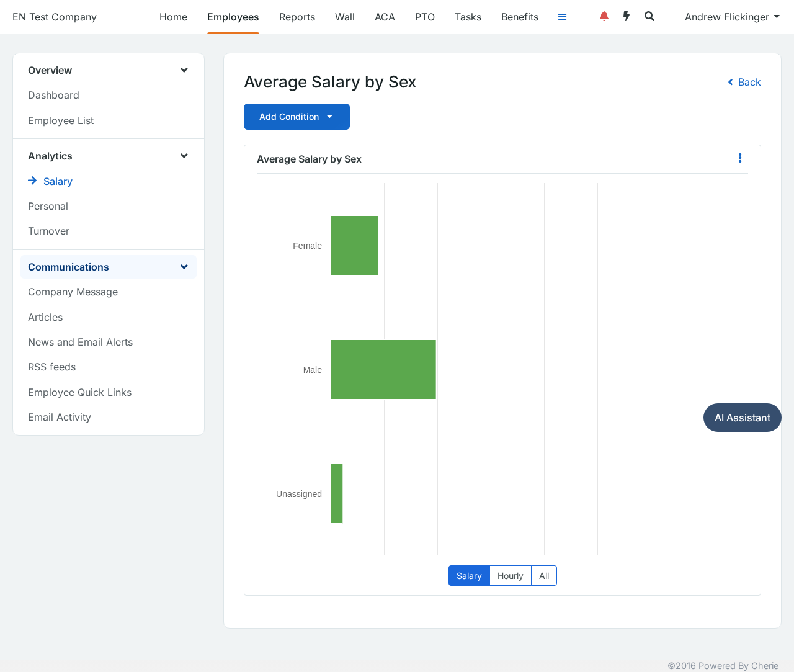Open the Add Condition dropdown
This screenshot has height=672, width=794.
297,117
